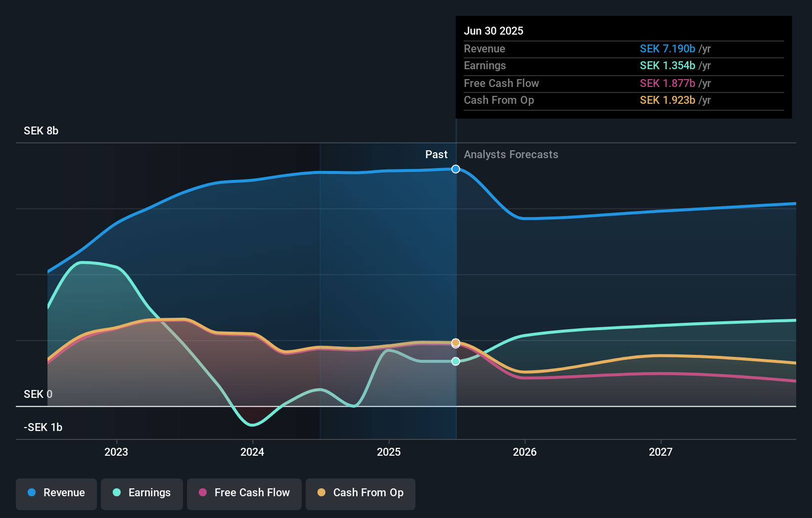Select the teal Earnings marker on the chart

tap(455, 361)
